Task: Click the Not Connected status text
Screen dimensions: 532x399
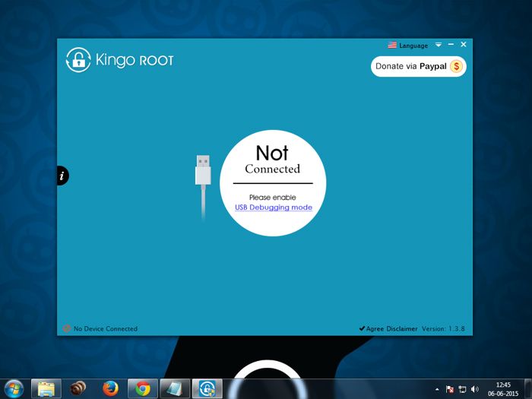Action: pyautogui.click(x=272, y=159)
